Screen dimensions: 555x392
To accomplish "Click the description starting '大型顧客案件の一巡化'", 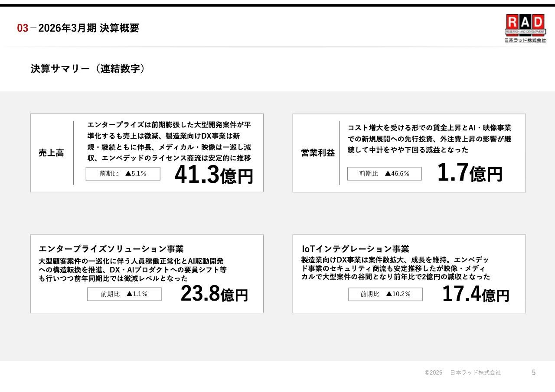I will click(x=133, y=270).
